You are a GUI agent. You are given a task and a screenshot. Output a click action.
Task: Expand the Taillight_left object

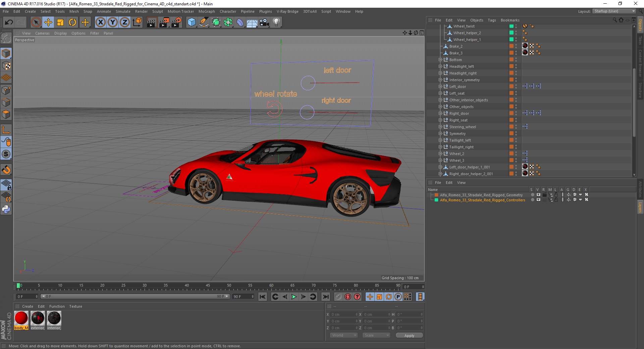coord(440,140)
